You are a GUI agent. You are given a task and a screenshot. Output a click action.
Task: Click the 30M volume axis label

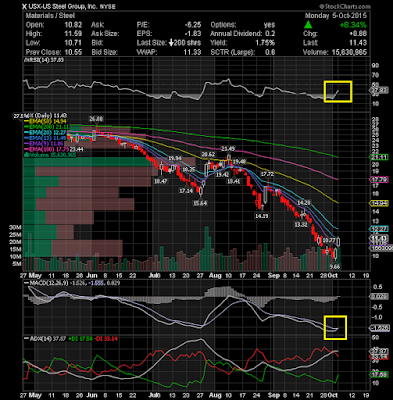[16, 227]
